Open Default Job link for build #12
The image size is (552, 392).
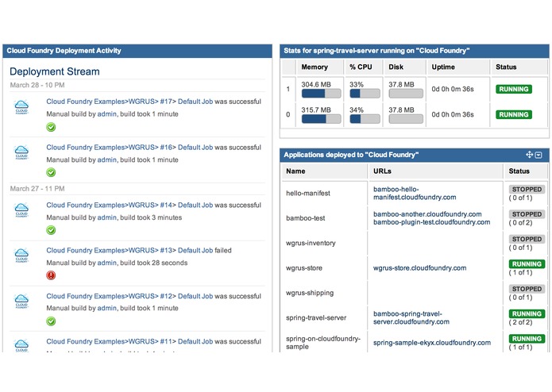point(195,296)
